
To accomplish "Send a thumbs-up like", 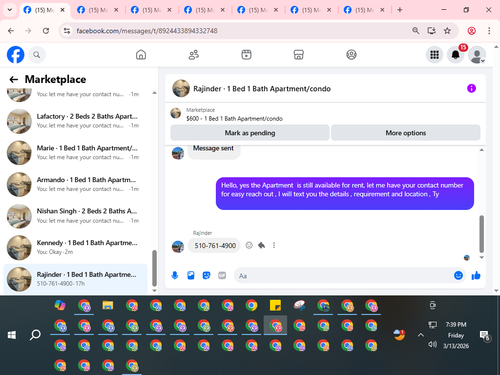I will [476, 275].
